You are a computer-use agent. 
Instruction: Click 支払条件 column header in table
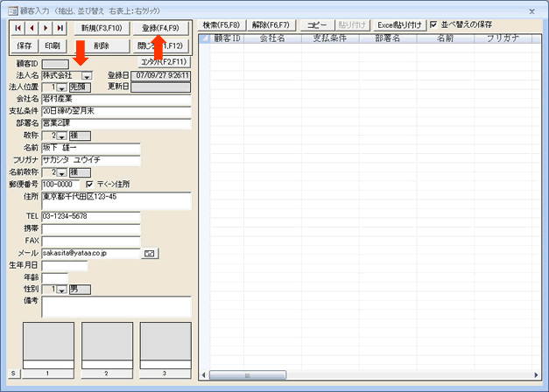tap(330, 38)
